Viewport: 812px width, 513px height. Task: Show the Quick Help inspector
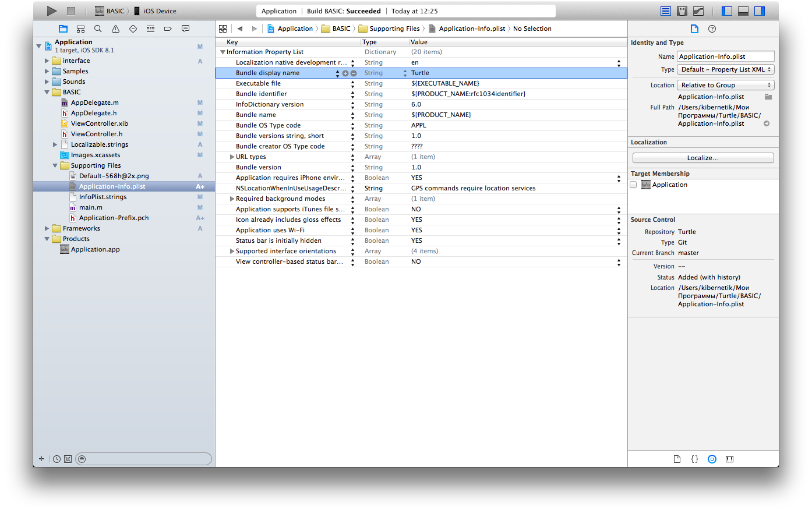click(x=712, y=29)
